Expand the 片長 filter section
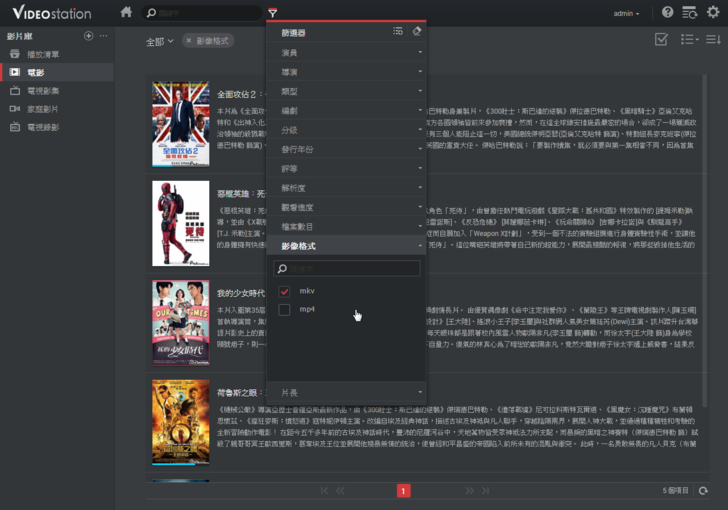 coord(346,392)
